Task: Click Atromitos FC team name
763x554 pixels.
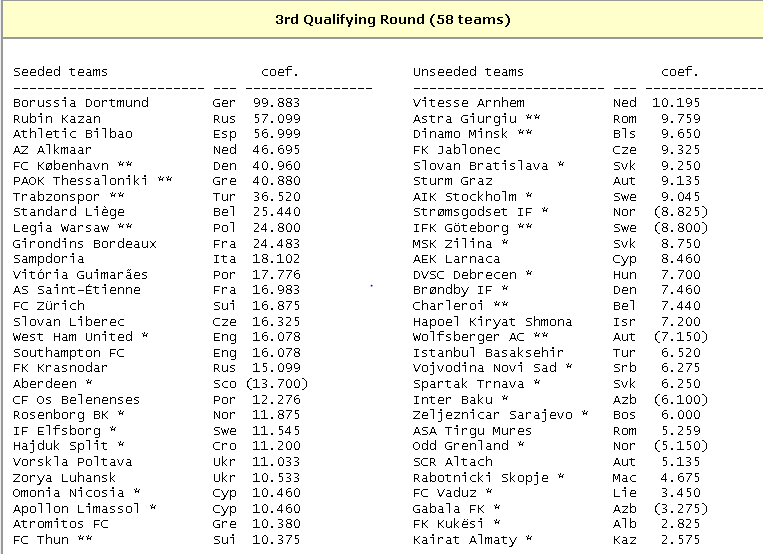Action: point(60,524)
